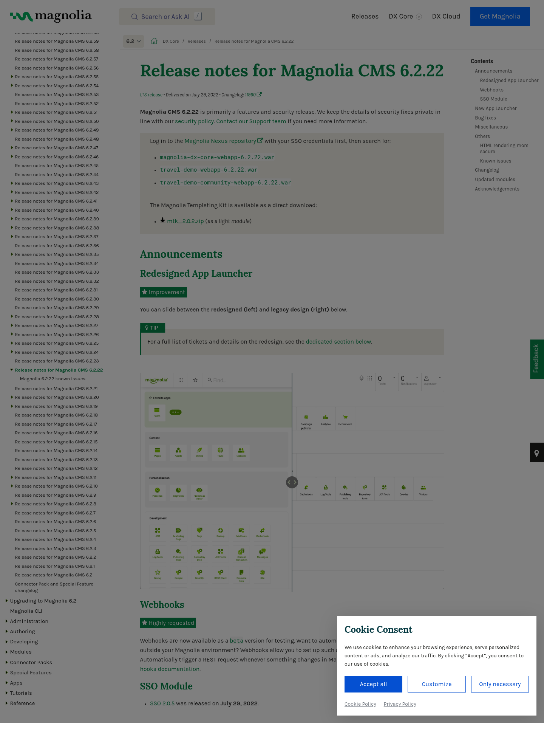Jump to Known issues in Contents
Image resolution: width=544 pixels, height=756 pixels.
pos(496,161)
